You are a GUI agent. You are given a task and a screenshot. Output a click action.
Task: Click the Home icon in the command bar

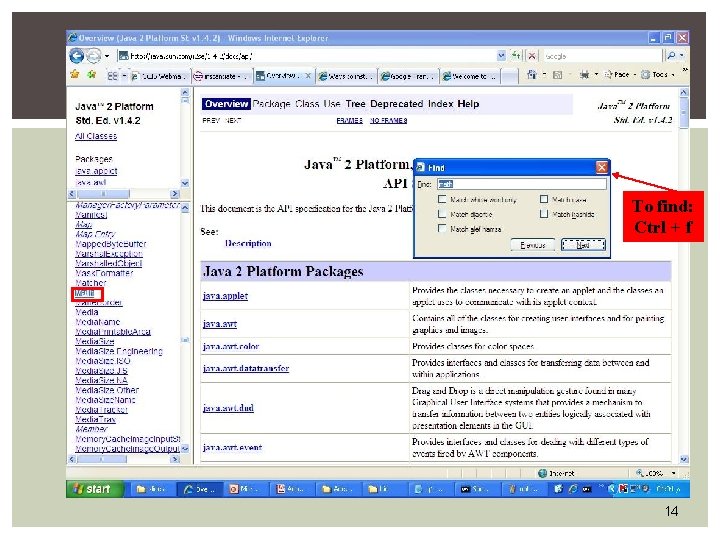[532, 74]
